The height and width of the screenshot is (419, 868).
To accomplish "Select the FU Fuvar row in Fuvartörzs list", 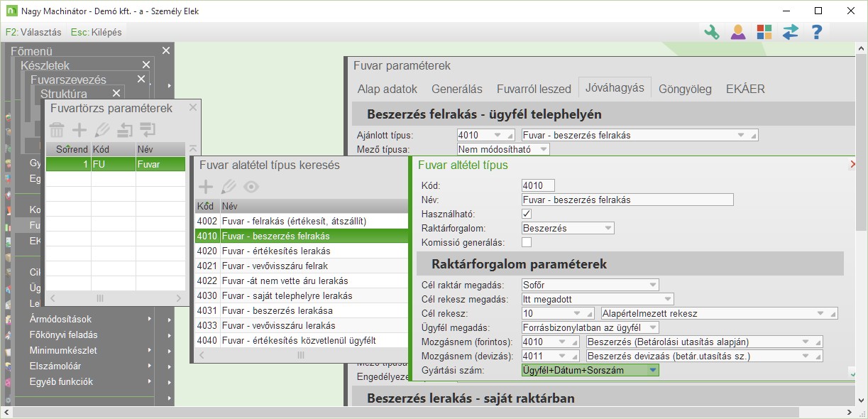I will tap(116, 164).
